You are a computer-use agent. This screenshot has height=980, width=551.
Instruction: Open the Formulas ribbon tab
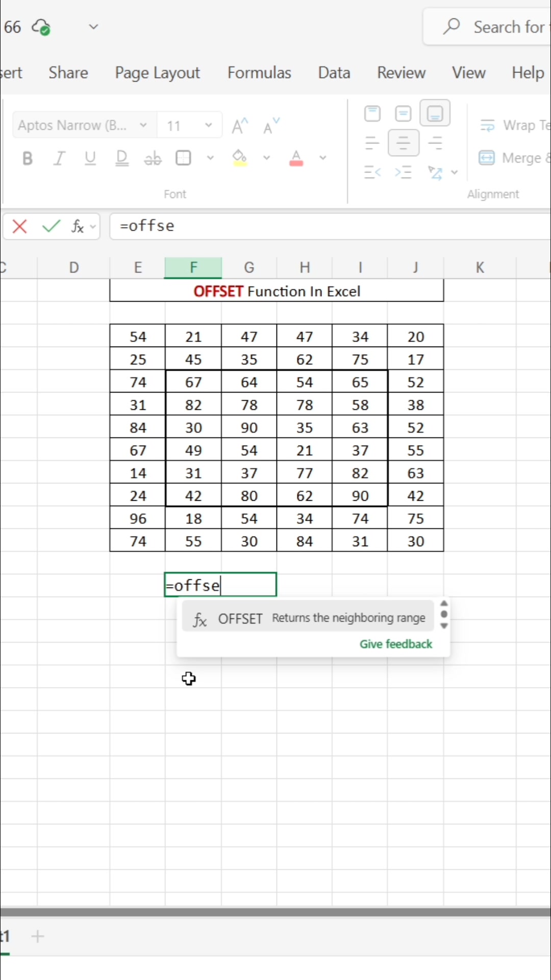pyautogui.click(x=259, y=72)
